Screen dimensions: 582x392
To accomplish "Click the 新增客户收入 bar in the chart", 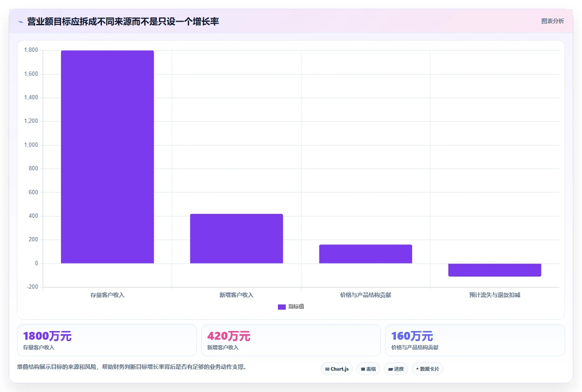I will click(x=237, y=239).
